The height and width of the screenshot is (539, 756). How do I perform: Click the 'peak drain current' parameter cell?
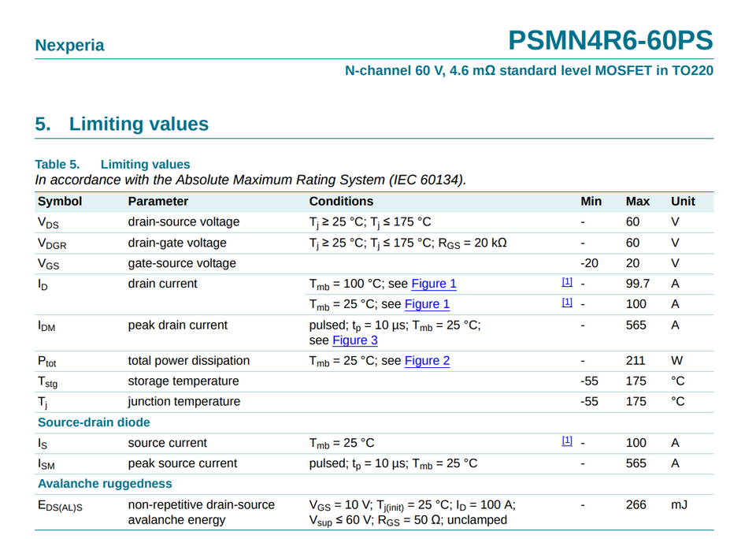pos(177,325)
